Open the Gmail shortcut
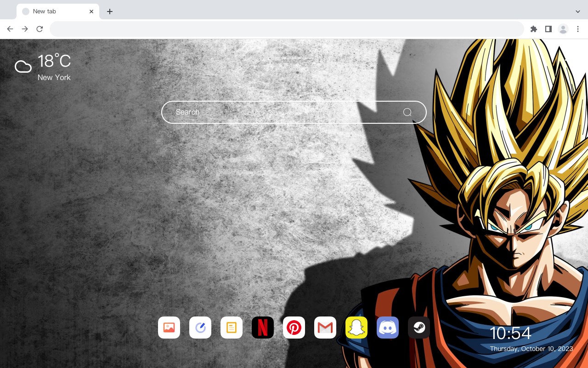Screen dimensions: 588x368 click(x=325, y=328)
